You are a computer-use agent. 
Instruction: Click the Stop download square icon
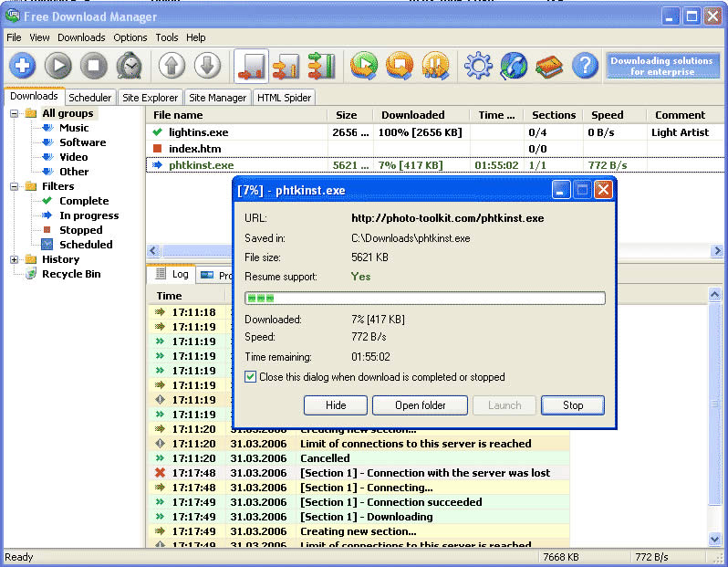(93, 66)
